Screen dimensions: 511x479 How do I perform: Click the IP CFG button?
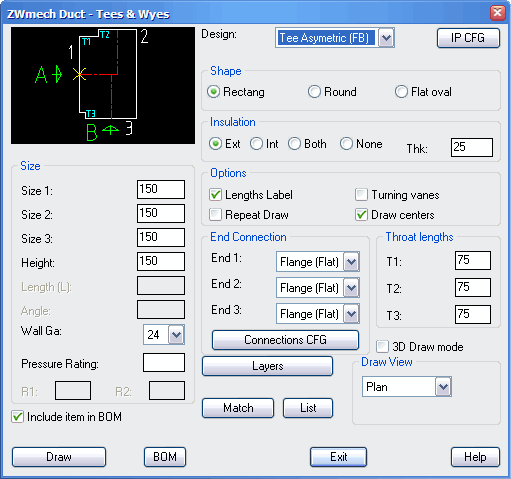(468, 38)
